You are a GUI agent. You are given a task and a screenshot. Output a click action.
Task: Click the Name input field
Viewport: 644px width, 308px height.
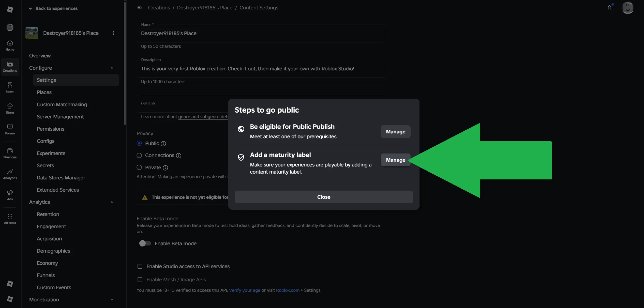click(261, 34)
